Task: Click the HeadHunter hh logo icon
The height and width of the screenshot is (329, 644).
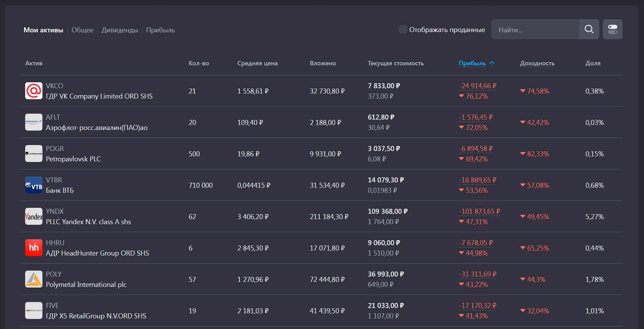Action: 34,248
